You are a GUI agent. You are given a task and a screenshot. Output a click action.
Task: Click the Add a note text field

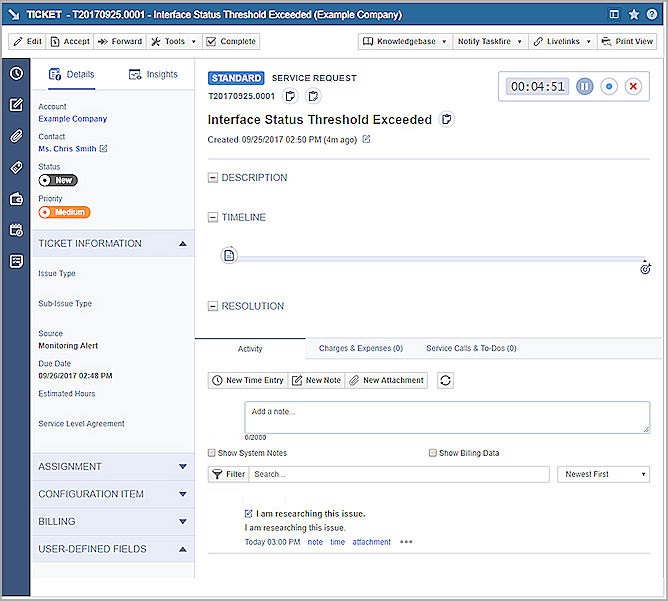coord(446,417)
